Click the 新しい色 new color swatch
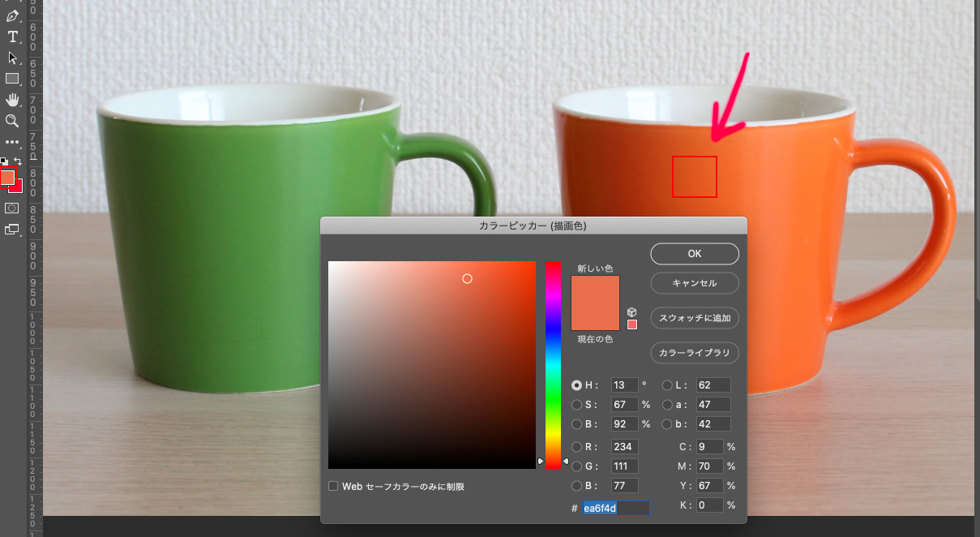This screenshot has width=980, height=537. pos(596,290)
